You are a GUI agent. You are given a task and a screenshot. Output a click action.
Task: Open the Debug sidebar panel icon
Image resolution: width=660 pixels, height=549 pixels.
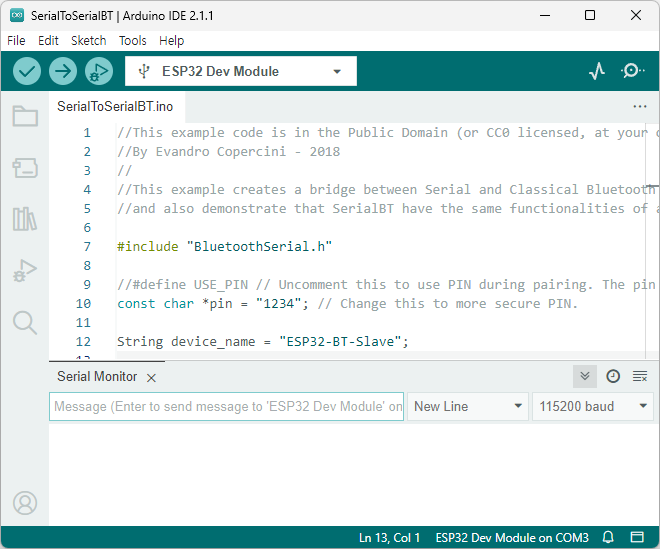(25, 270)
